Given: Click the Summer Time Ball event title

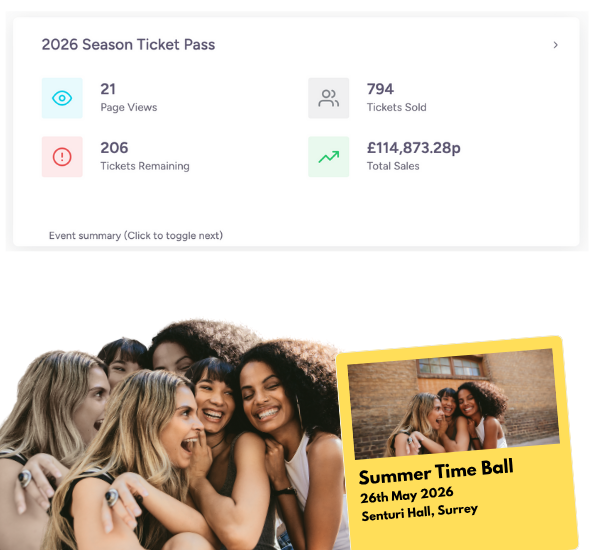Looking at the screenshot, I should (436, 472).
